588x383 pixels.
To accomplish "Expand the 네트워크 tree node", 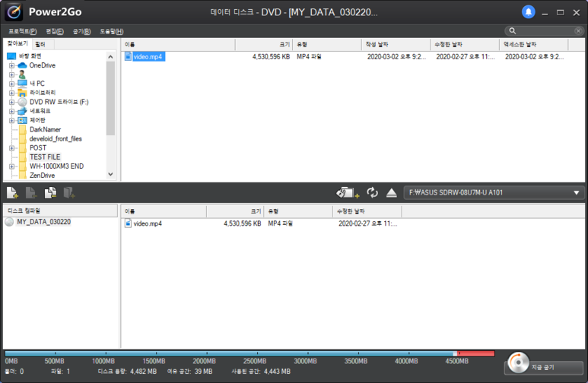I will click(x=11, y=111).
